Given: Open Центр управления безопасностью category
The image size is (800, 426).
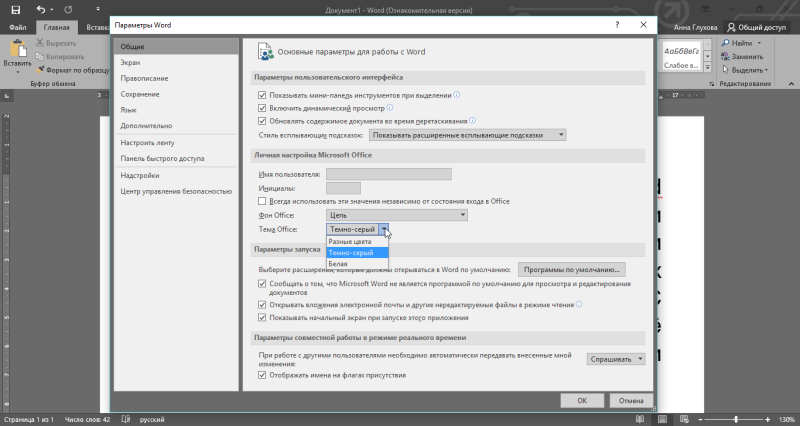Looking at the screenshot, I should [176, 191].
